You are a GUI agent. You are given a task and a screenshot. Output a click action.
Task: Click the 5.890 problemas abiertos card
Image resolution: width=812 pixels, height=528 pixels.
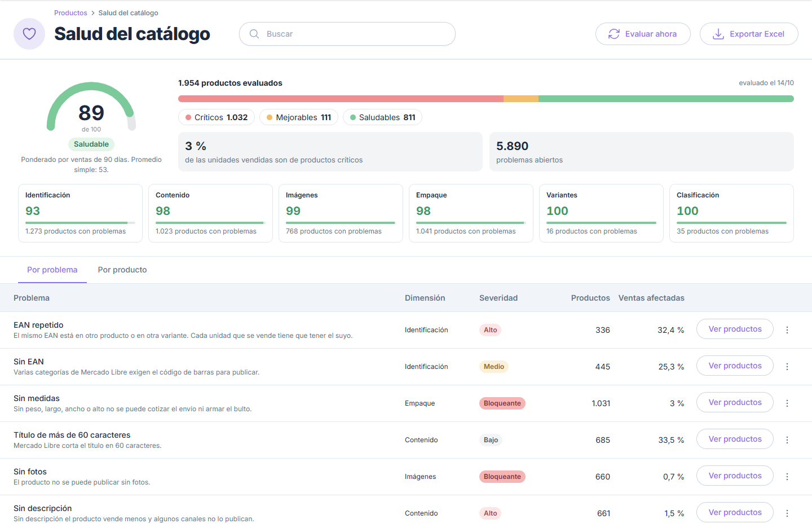click(x=642, y=152)
